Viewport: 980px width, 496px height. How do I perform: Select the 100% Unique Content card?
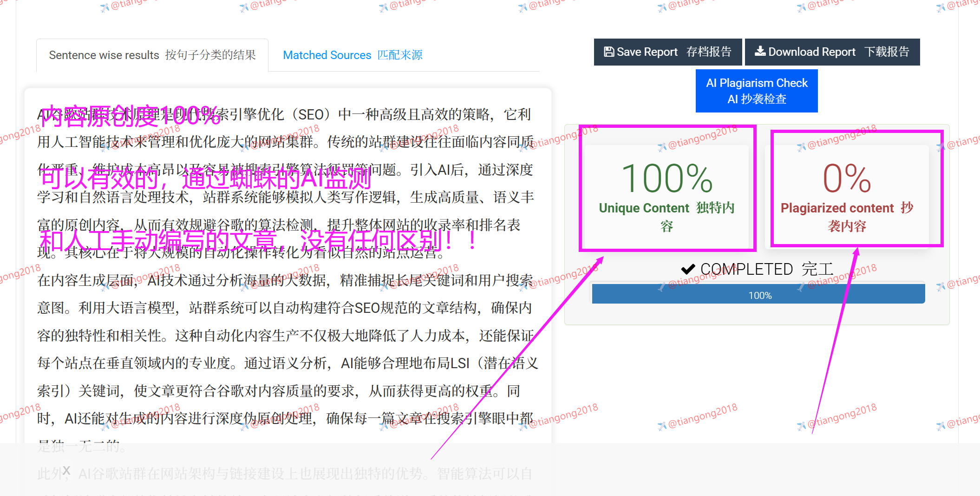coord(666,195)
